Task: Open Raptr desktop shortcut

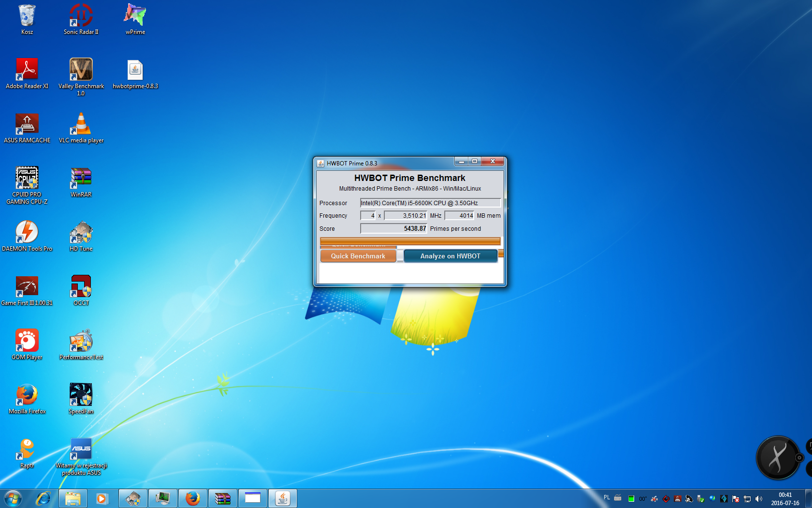Action: [x=27, y=453]
